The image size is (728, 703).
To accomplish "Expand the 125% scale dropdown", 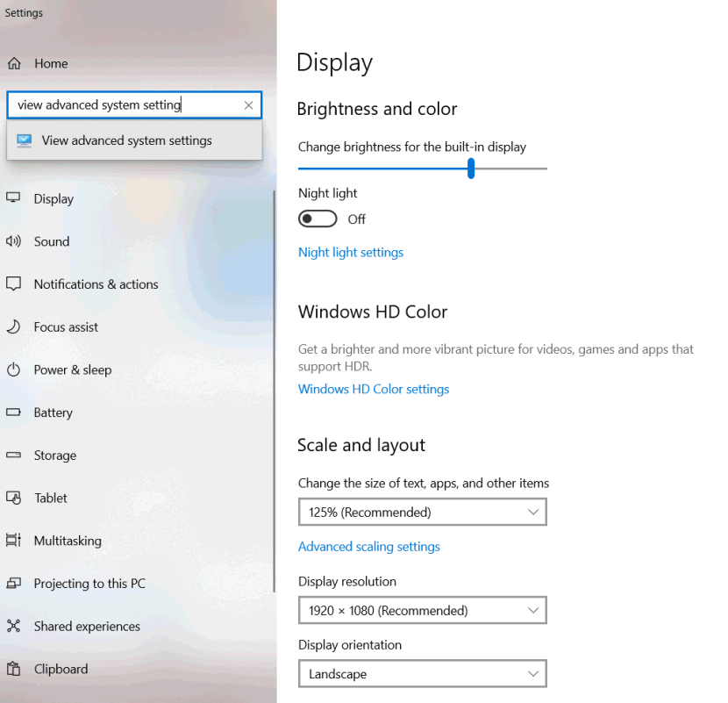I will [x=422, y=513].
